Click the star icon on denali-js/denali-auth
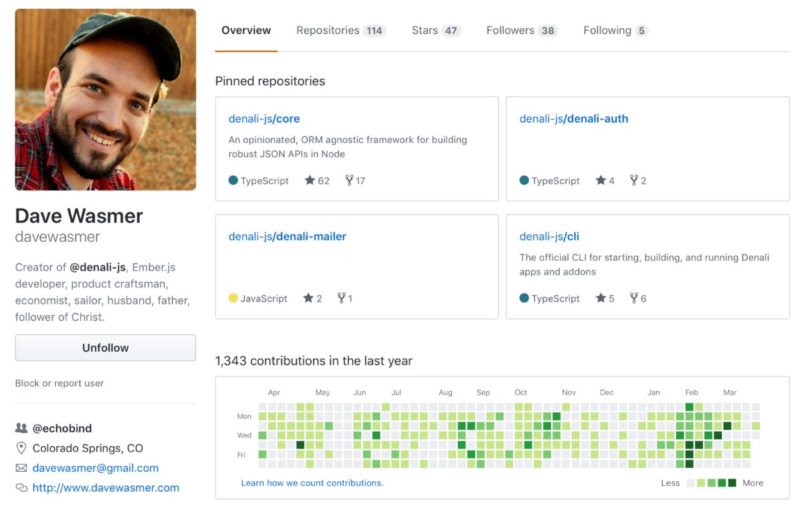Viewport: 812px width, 516px height. tap(601, 180)
